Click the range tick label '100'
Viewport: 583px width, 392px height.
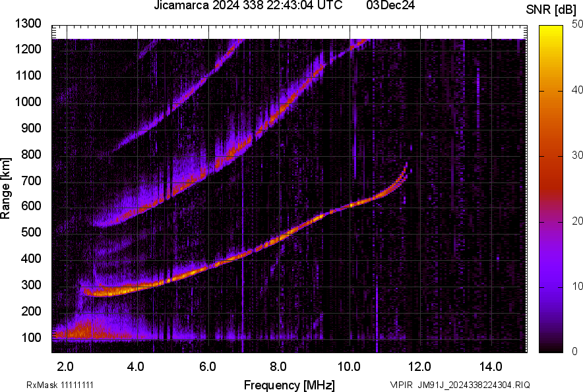[x=31, y=337]
